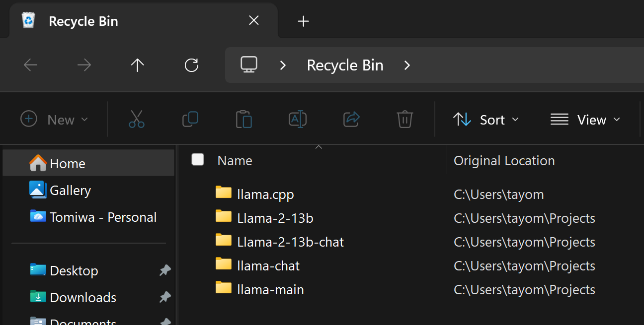Click the This PC monitor icon in address bar
This screenshot has width=644, height=325.
pyautogui.click(x=249, y=65)
